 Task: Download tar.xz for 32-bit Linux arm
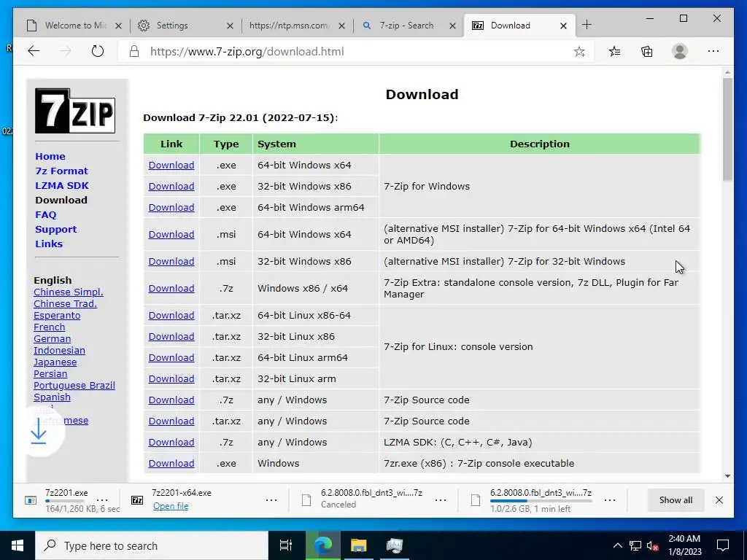click(x=171, y=379)
